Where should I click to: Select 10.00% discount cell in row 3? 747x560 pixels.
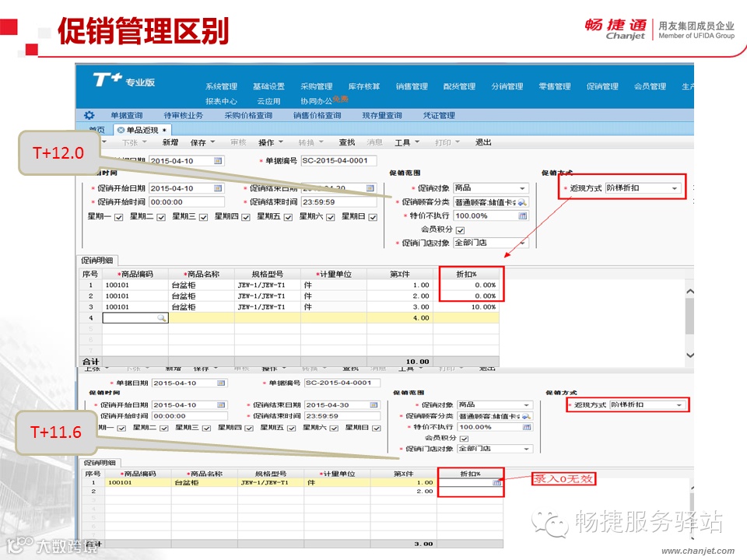(x=466, y=306)
